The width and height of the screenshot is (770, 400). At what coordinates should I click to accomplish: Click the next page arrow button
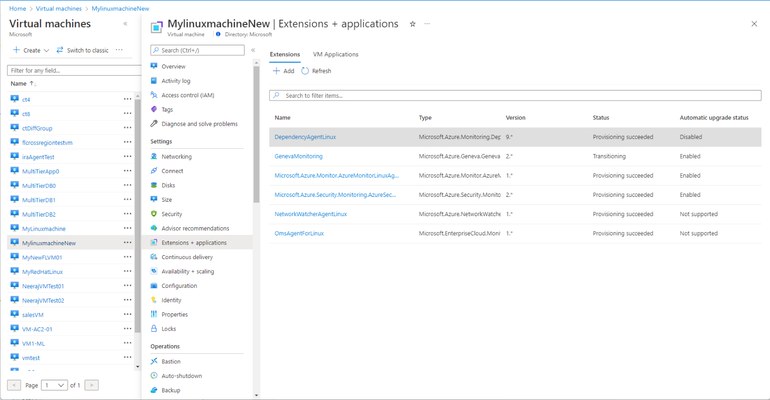pyautogui.click(x=91, y=385)
